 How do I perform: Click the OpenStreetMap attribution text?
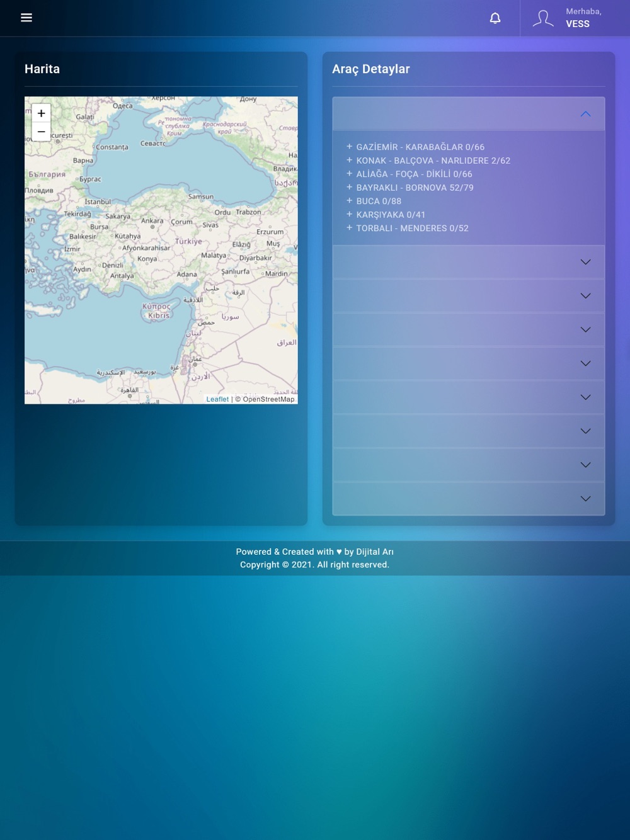point(268,399)
